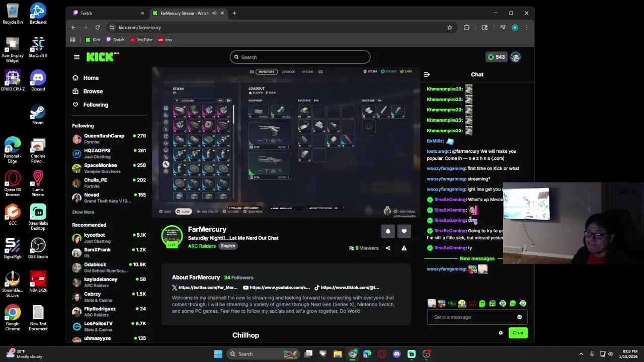Screen dimensions: 644x362
Task: Expand Show More under Following
Action: (83, 212)
